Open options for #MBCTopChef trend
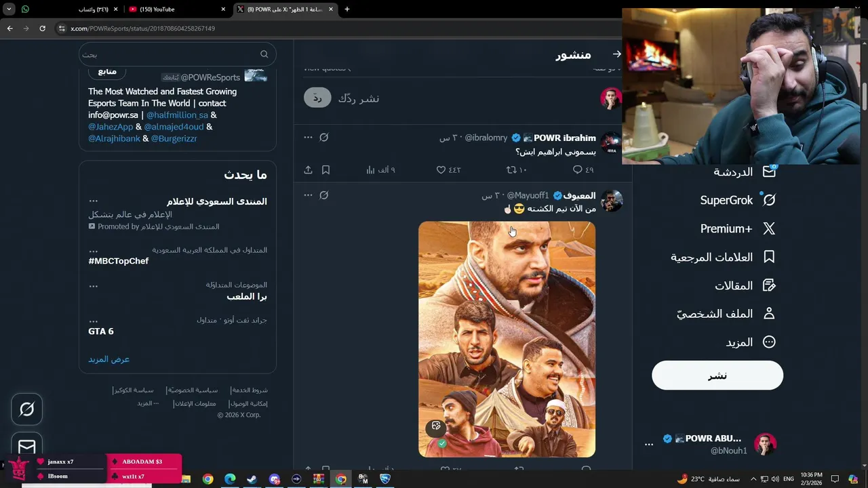 [x=94, y=251]
